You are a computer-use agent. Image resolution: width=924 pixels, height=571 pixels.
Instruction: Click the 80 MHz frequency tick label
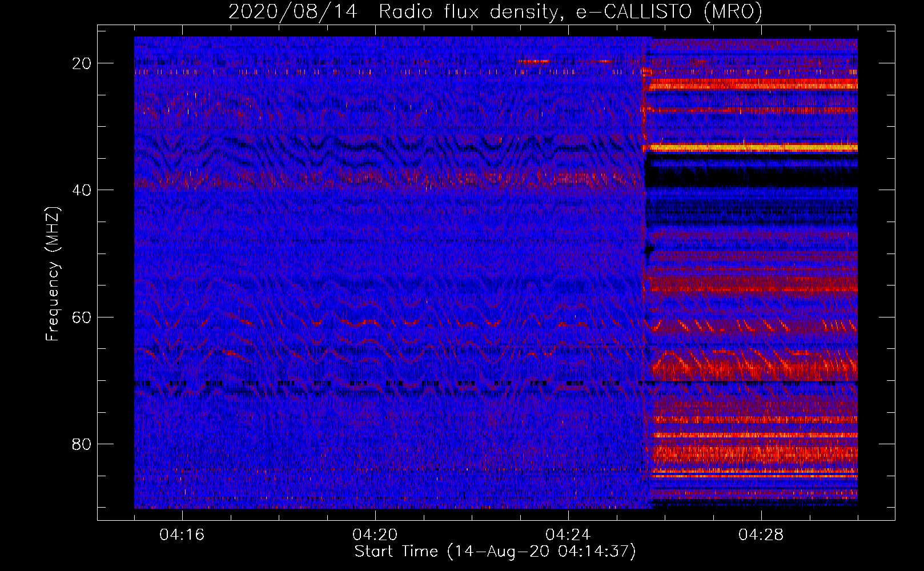point(82,444)
